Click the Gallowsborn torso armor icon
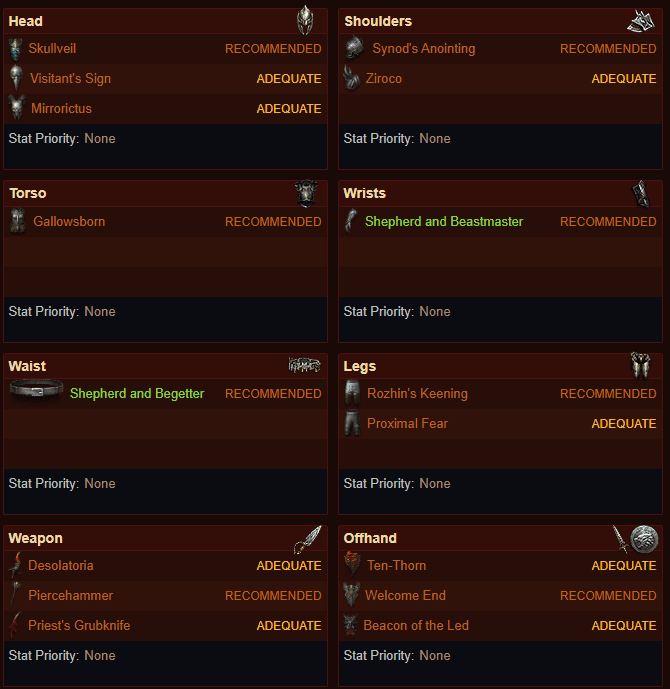The width and height of the screenshot is (670, 689). coord(18,221)
